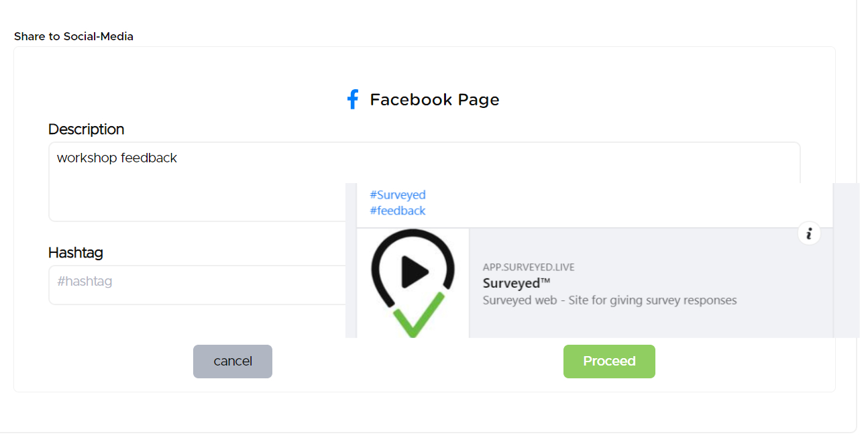
Task: Place cursor in "workshop feedback" text
Action: tap(117, 158)
